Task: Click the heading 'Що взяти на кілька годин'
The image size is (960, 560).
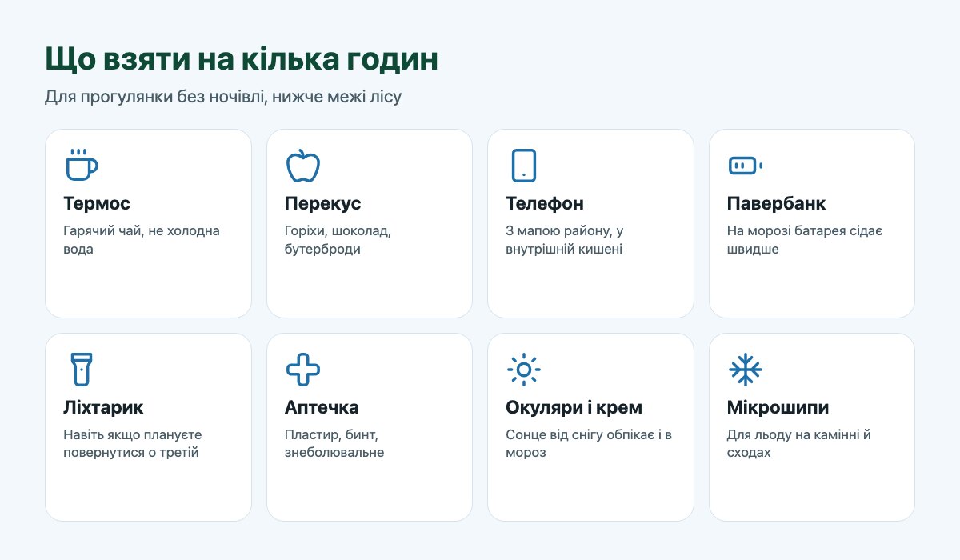Action: (242, 60)
